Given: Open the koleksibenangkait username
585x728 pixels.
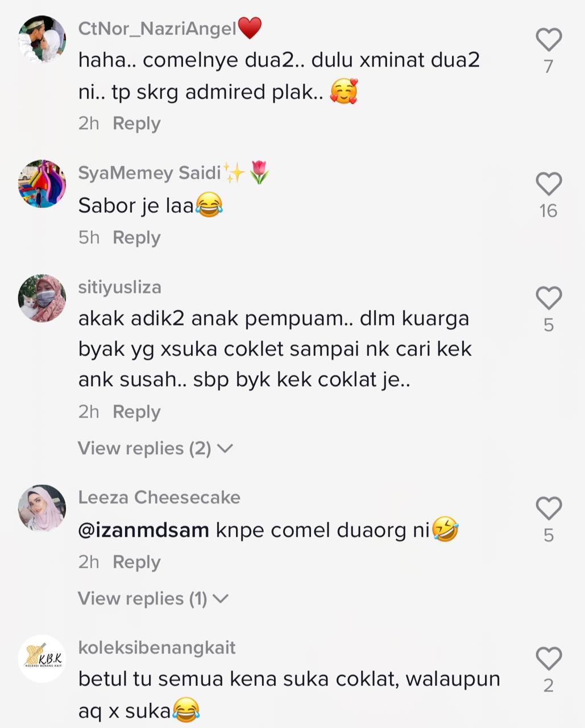Looking at the screenshot, I should [157, 648].
